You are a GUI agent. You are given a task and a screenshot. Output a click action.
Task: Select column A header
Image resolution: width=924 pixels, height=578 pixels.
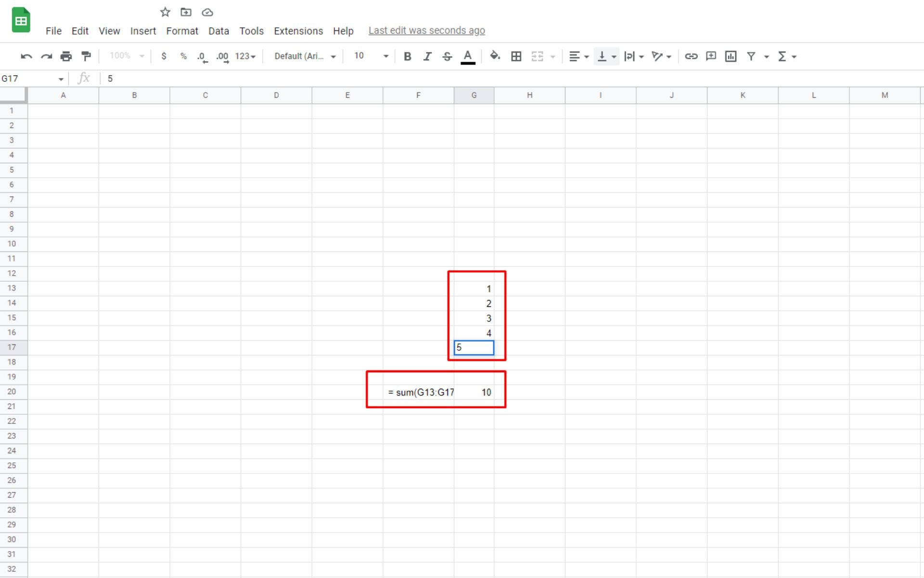63,95
